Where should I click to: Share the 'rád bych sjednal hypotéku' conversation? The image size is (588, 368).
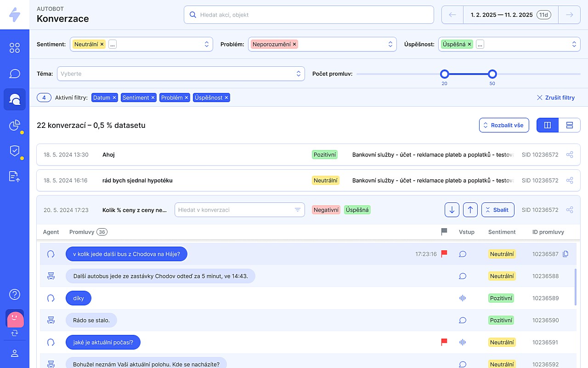pyautogui.click(x=570, y=180)
